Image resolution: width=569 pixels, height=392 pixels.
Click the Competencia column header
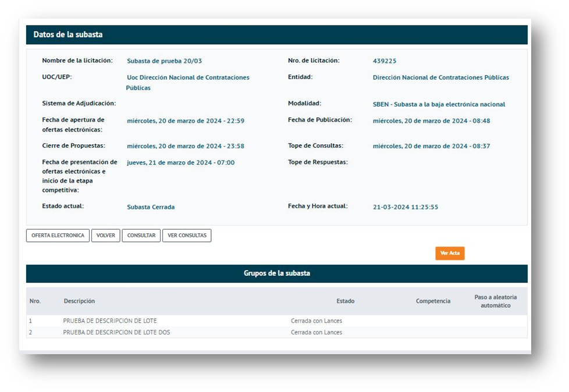click(433, 301)
